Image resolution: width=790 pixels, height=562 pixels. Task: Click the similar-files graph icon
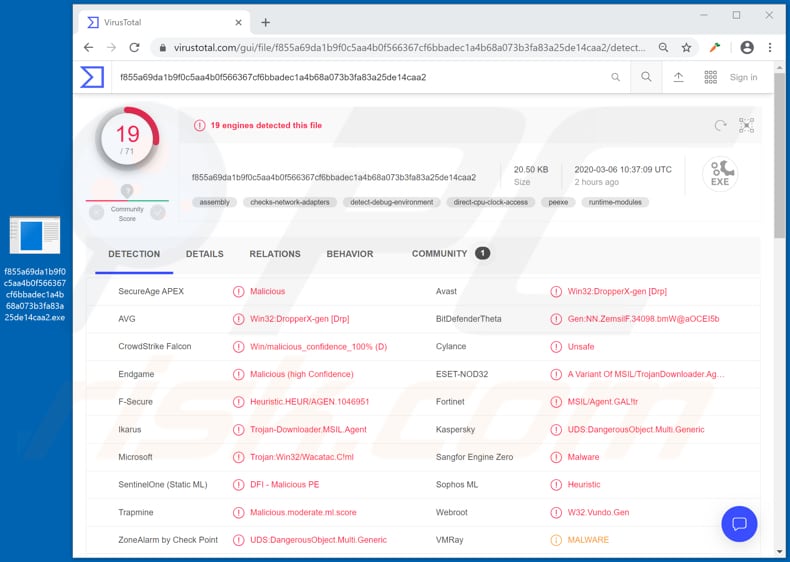coord(746,125)
